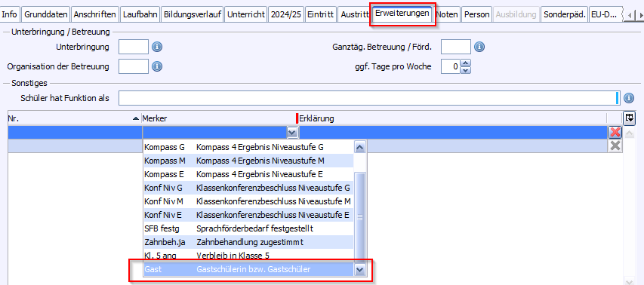This screenshot has width=644, height=285.
Task: Open info icon beside Organisation der Betreuung
Action: (157, 66)
